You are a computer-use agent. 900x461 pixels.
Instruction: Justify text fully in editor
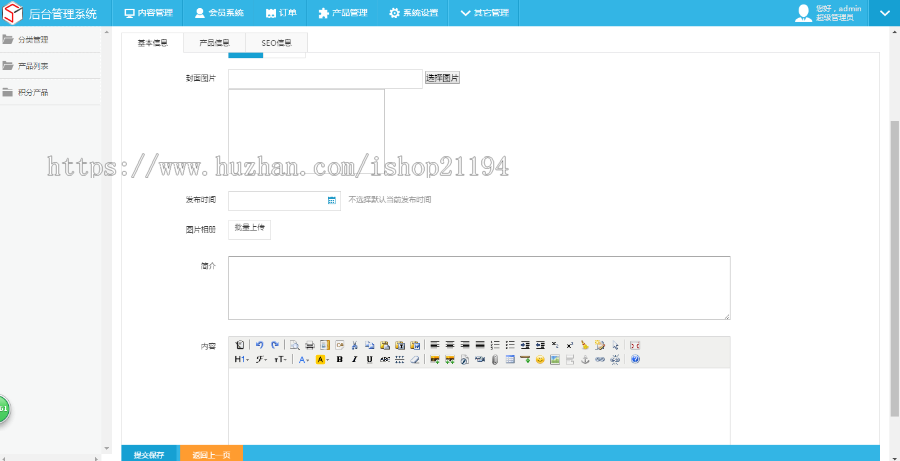point(480,345)
